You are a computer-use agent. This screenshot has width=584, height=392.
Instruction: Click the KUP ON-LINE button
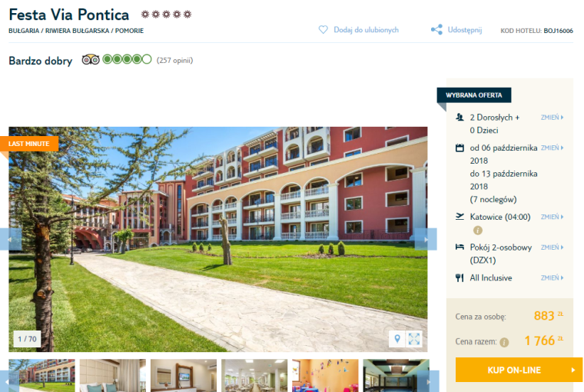pyautogui.click(x=519, y=370)
